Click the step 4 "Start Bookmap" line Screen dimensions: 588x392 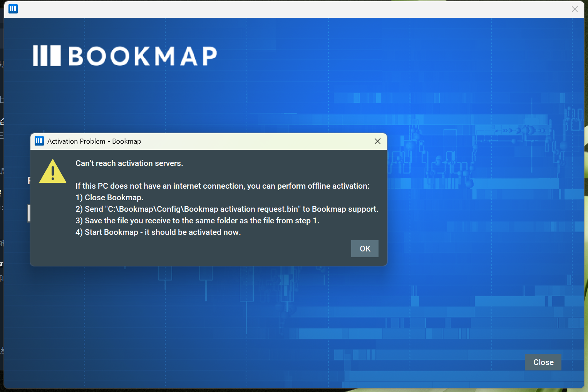[158, 232]
